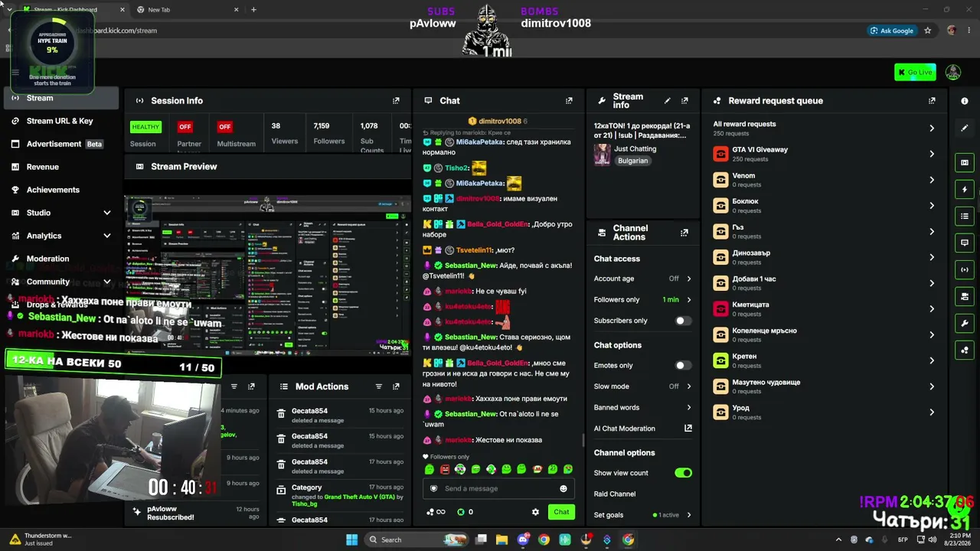This screenshot has height=551, width=980.
Task: Open Set goals chevron
Action: tap(689, 515)
